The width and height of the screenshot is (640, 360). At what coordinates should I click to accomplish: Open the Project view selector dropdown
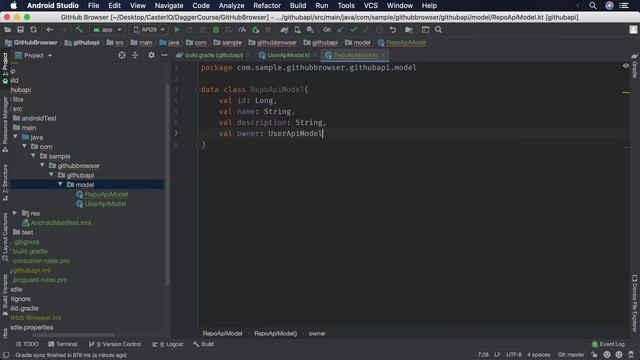click(34, 55)
